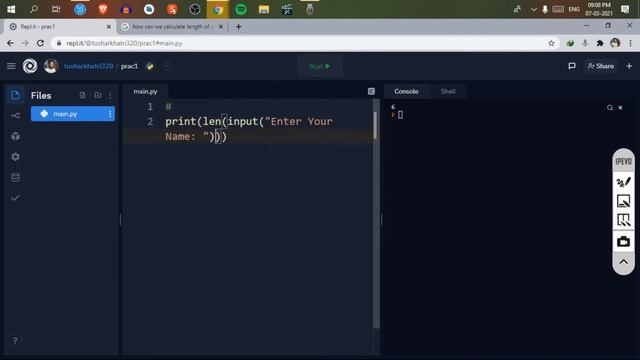Viewport: 640px width, 360px height.
Task: Select the IPEVO whiteboard annotation tool
Action: tap(623, 201)
